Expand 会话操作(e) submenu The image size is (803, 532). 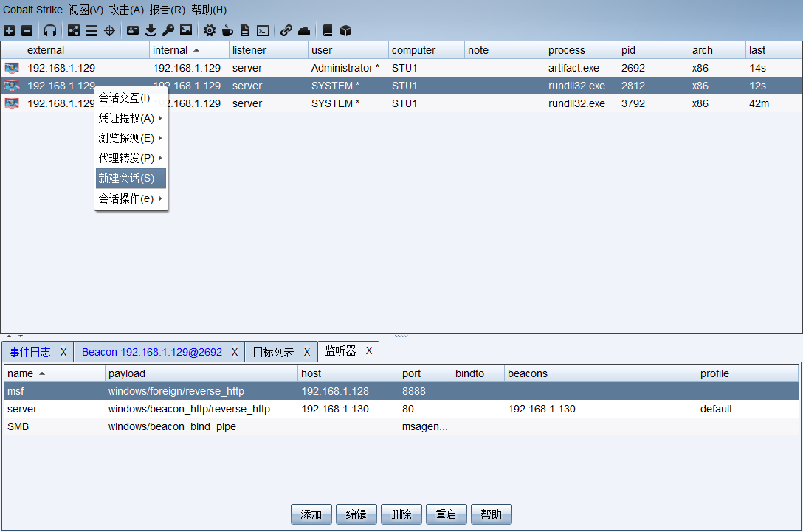[131, 198]
